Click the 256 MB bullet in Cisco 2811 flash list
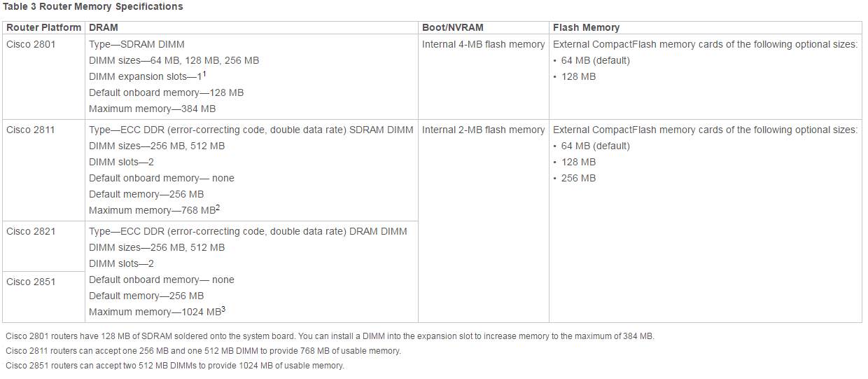The width and height of the screenshot is (868, 379). pyautogui.click(x=578, y=178)
